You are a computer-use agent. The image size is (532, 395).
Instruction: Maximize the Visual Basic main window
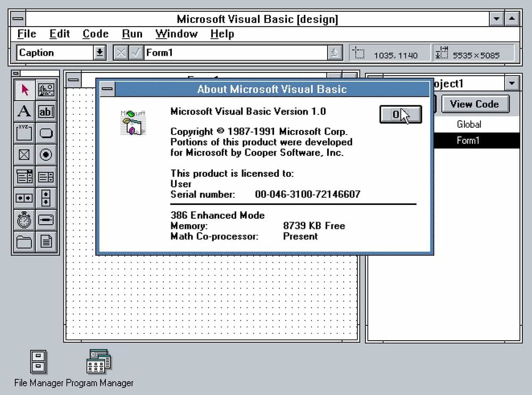click(512, 19)
